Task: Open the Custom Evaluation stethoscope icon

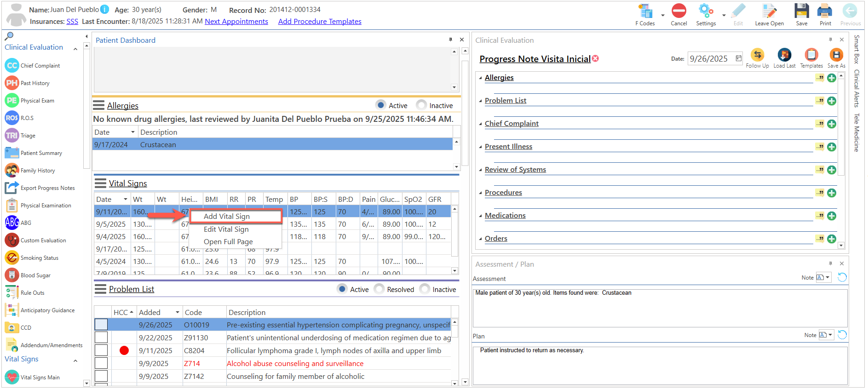Action: point(12,240)
